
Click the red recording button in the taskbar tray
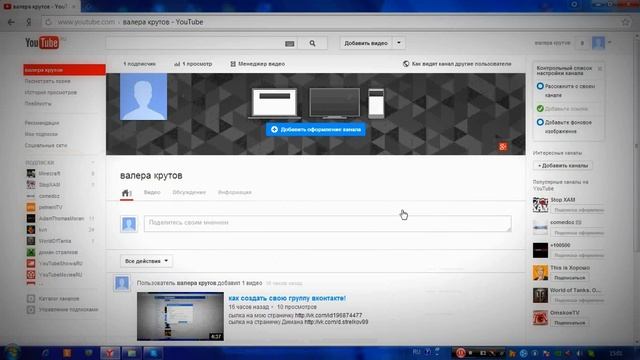click(460, 353)
